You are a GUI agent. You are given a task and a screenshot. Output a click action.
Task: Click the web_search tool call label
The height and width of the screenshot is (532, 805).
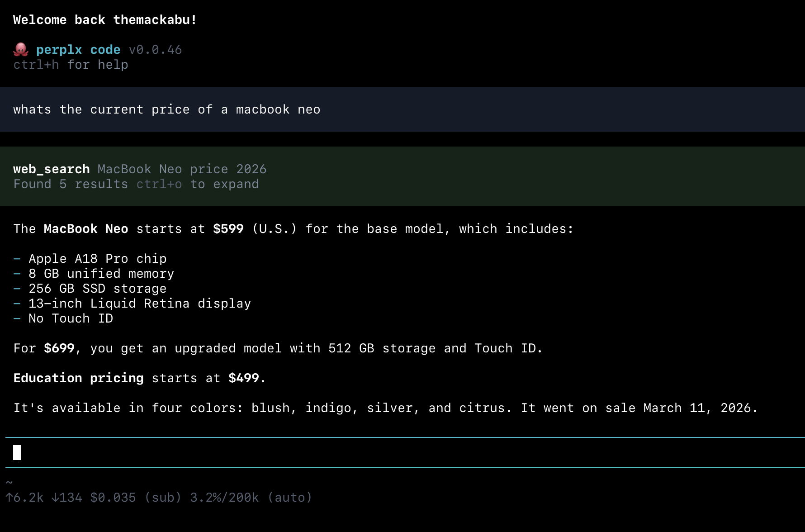pos(52,169)
